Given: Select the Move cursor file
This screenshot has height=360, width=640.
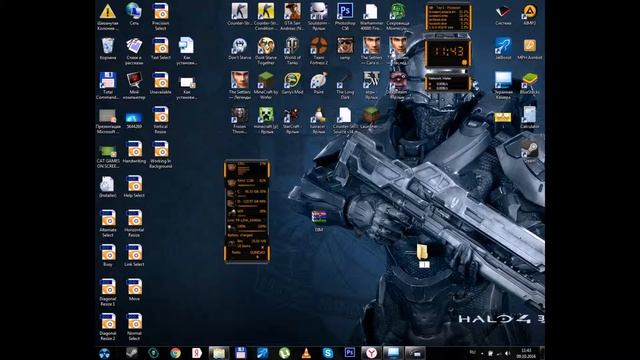Looking at the screenshot, I should pos(134,288).
